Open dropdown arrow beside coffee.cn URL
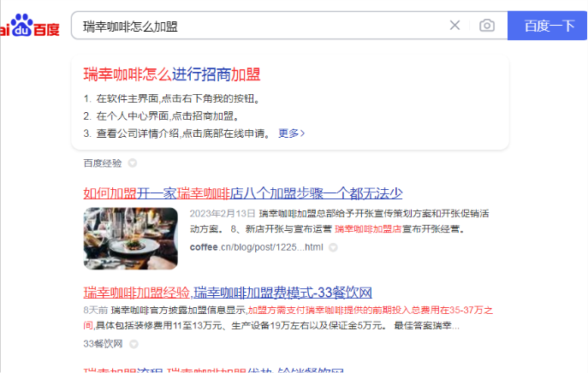This screenshot has width=588, height=373. pos(333,247)
